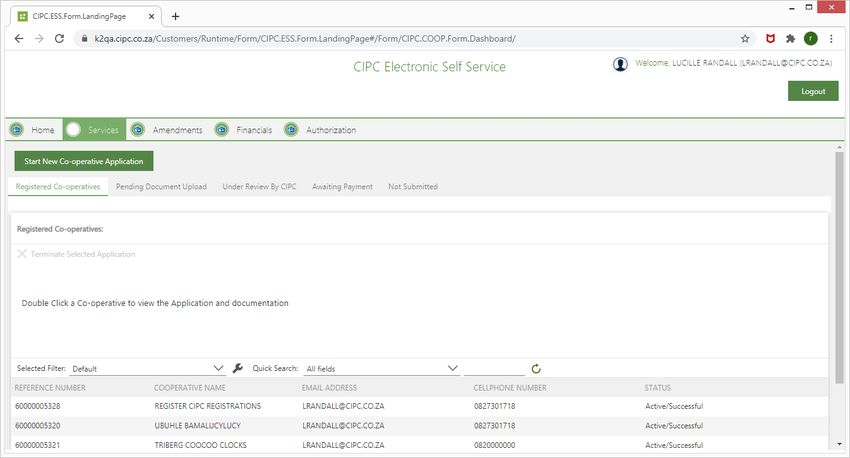Viewport: 850px width, 458px height.
Task: Click the Home menu icon
Action: [17, 130]
